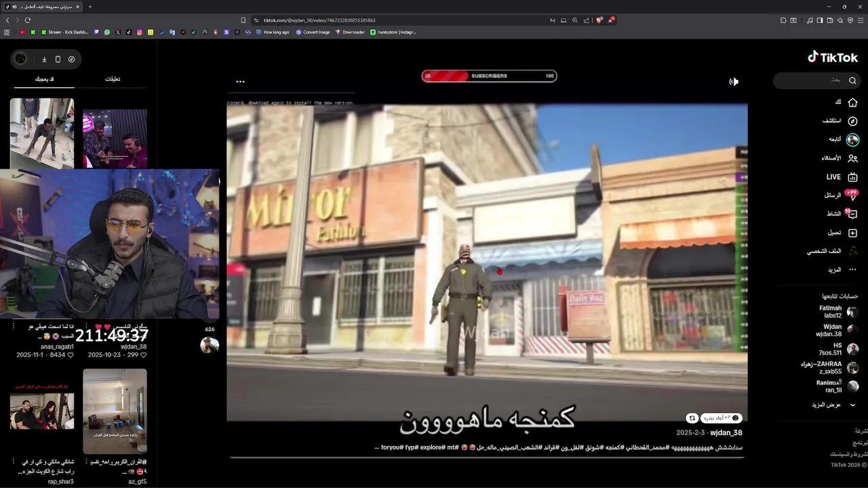Open the How long ago bookmark
This screenshot has width=868, height=488.
(x=272, y=32)
